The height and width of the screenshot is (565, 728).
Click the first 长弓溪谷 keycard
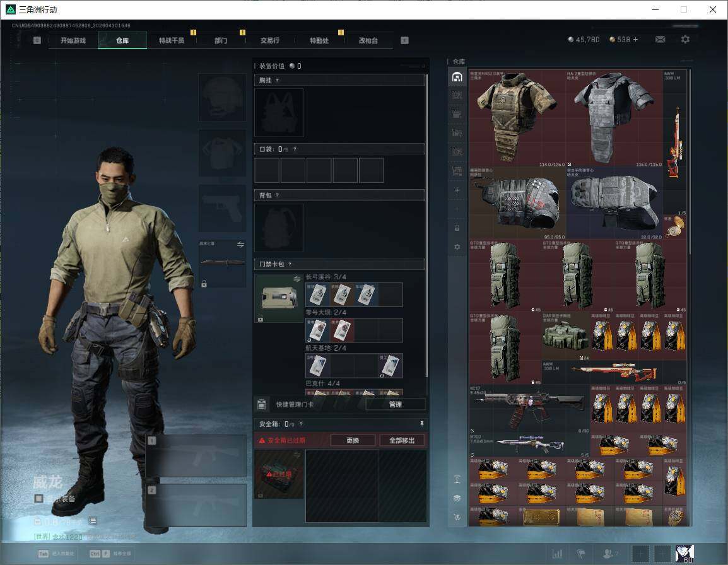(317, 294)
